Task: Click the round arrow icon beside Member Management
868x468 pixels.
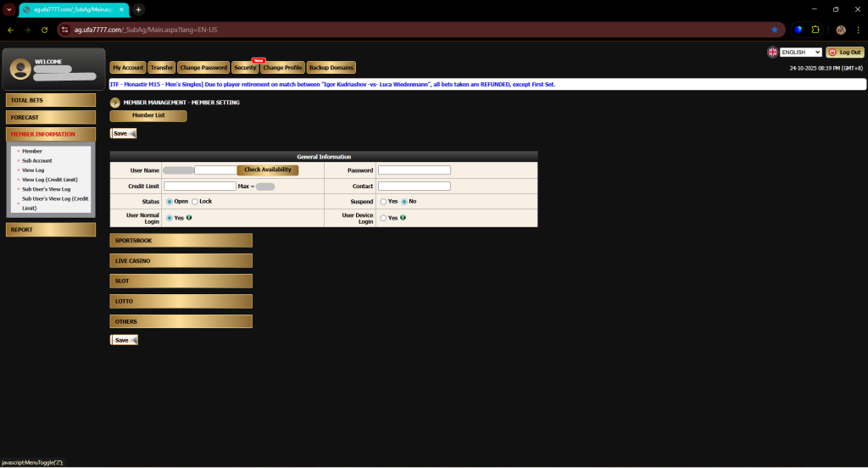Action: click(x=115, y=103)
